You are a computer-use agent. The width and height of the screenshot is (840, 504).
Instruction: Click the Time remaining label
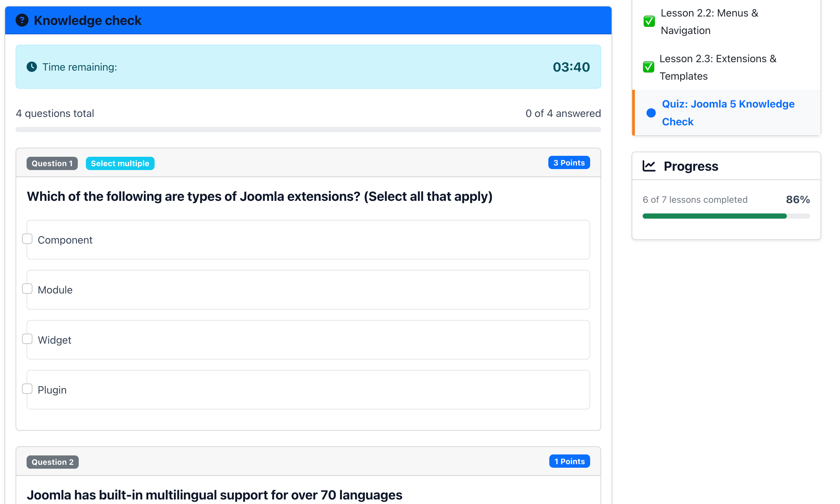[x=79, y=67]
